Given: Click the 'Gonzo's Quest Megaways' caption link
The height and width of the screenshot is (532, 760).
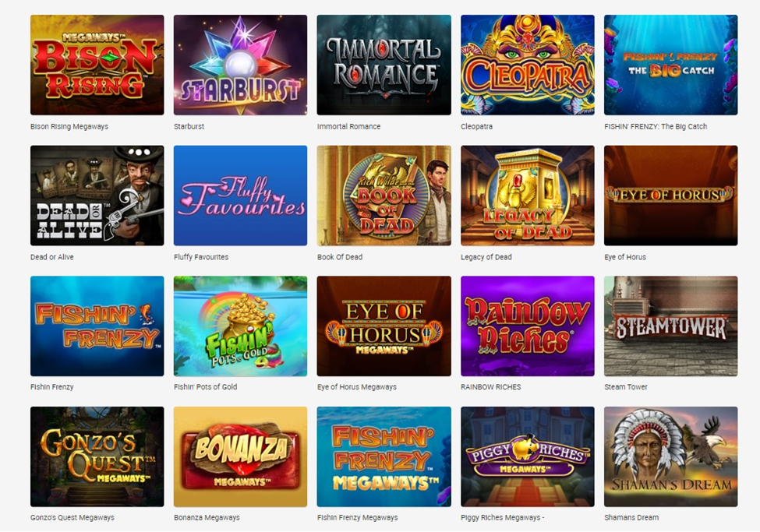Looking at the screenshot, I should 72,517.
